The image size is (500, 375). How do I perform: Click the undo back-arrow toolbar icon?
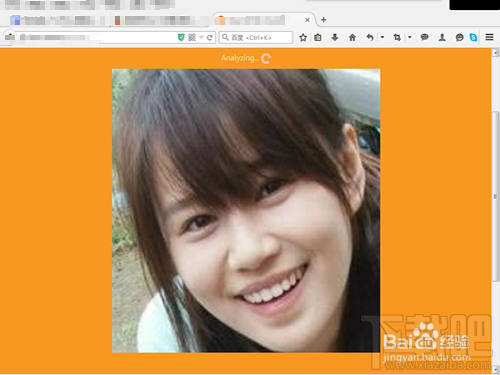pos(370,37)
